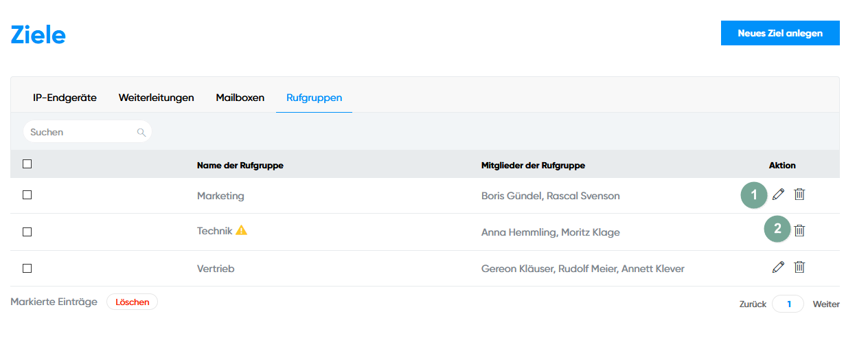The height and width of the screenshot is (347, 868).
Task: Go to the Mailboxen tab
Action: pos(240,98)
